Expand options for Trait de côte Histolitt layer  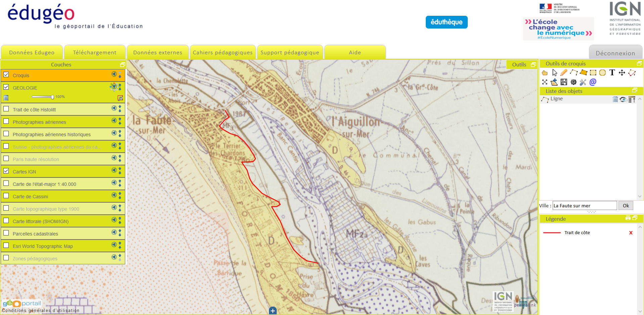[114, 108]
